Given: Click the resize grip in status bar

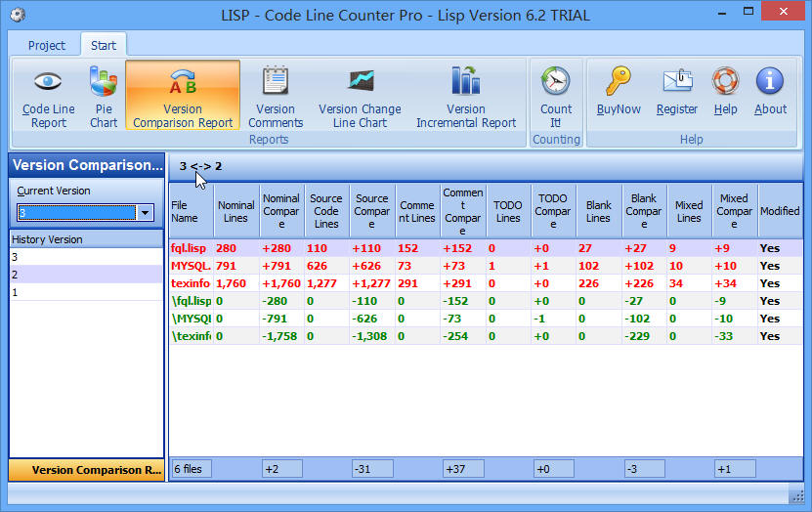Looking at the screenshot, I should coord(797,496).
